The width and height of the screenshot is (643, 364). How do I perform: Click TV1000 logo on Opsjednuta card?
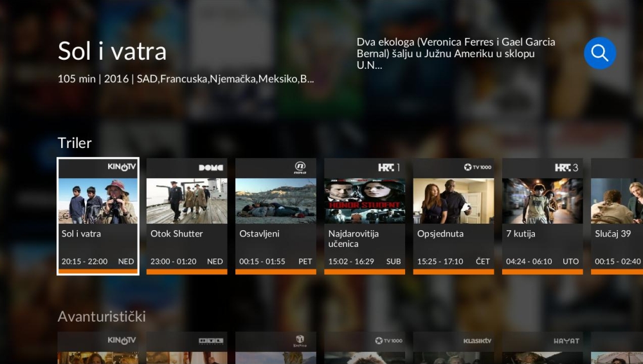(477, 167)
